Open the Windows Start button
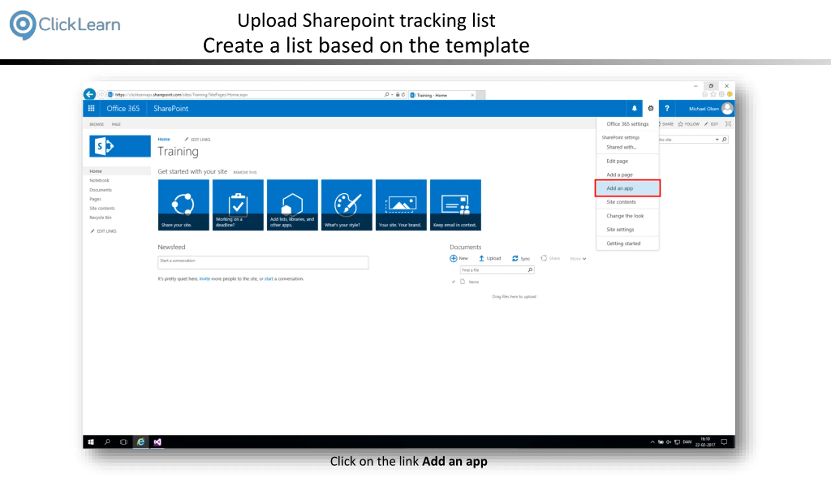Viewport: 831px width, 504px height. (91, 442)
